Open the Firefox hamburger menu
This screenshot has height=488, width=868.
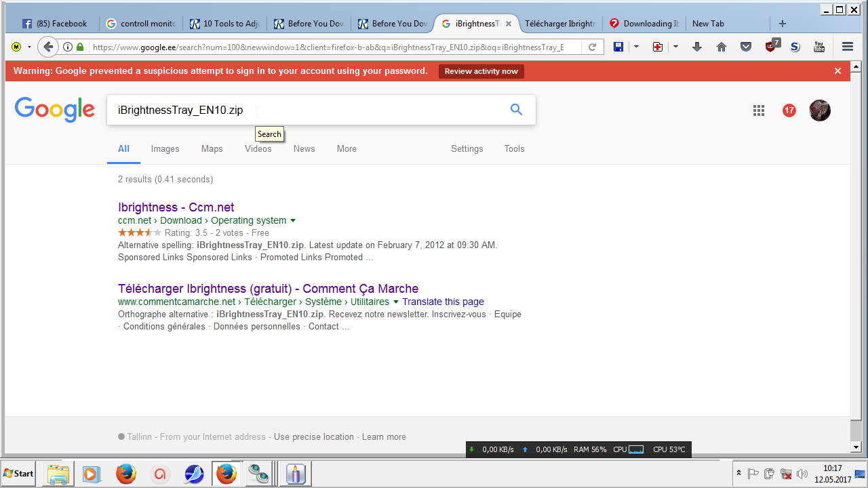(848, 47)
